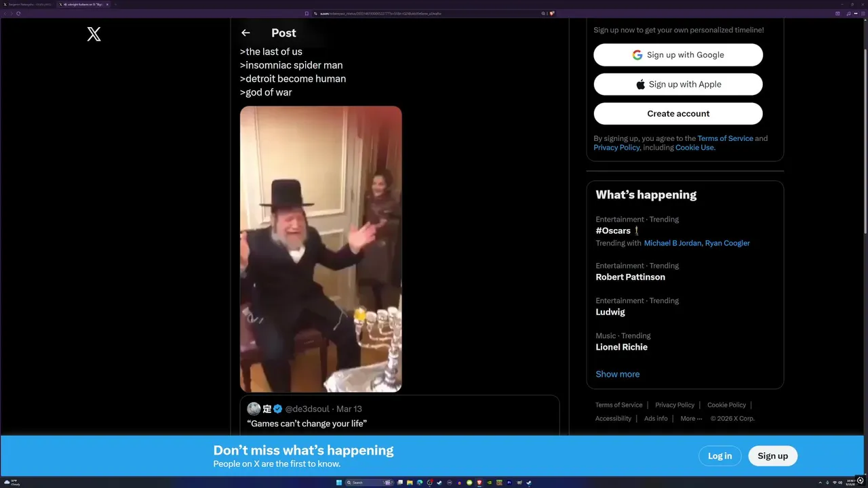Screen dimensions: 868x488
Task: Open footer Accessibility link
Action: [x=613, y=418]
